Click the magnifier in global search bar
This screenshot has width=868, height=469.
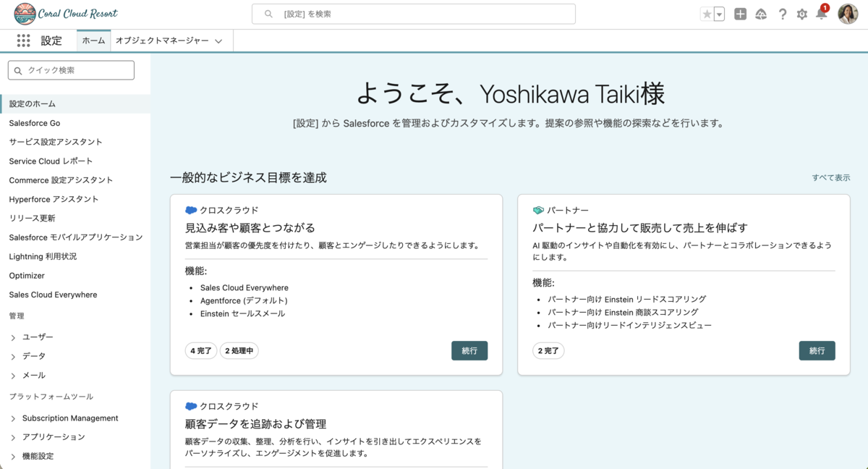point(269,14)
